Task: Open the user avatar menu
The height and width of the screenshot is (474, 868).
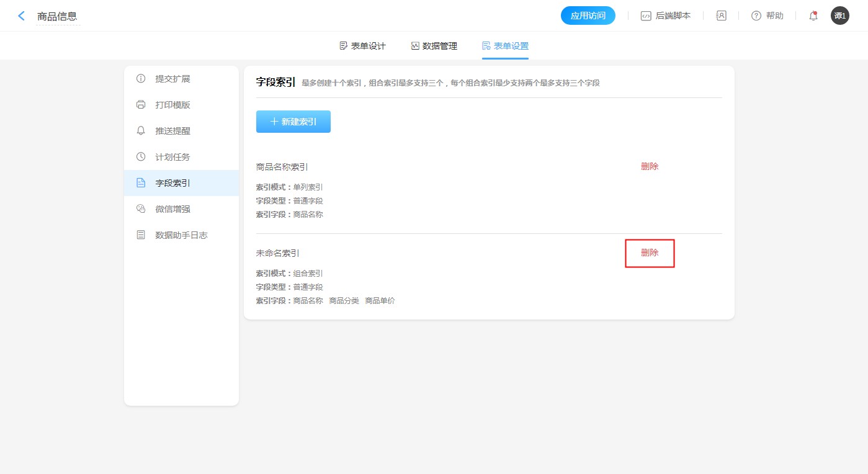Action: tap(839, 16)
